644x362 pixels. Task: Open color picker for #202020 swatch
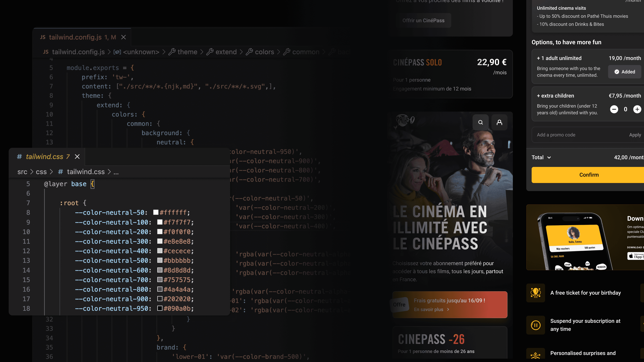pos(160,299)
